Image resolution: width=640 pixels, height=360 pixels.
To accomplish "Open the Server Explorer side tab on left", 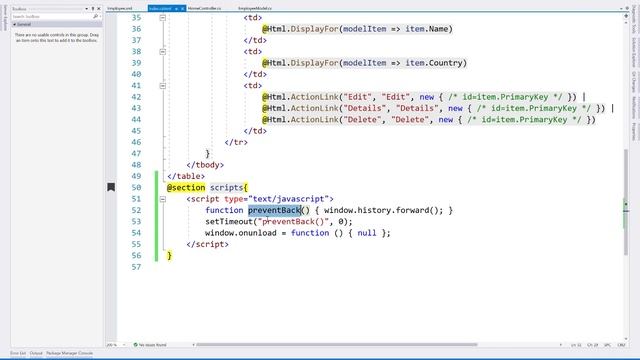I will [4, 18].
